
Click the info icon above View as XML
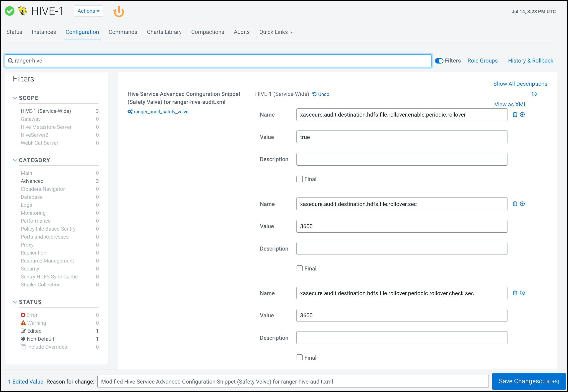(x=534, y=94)
